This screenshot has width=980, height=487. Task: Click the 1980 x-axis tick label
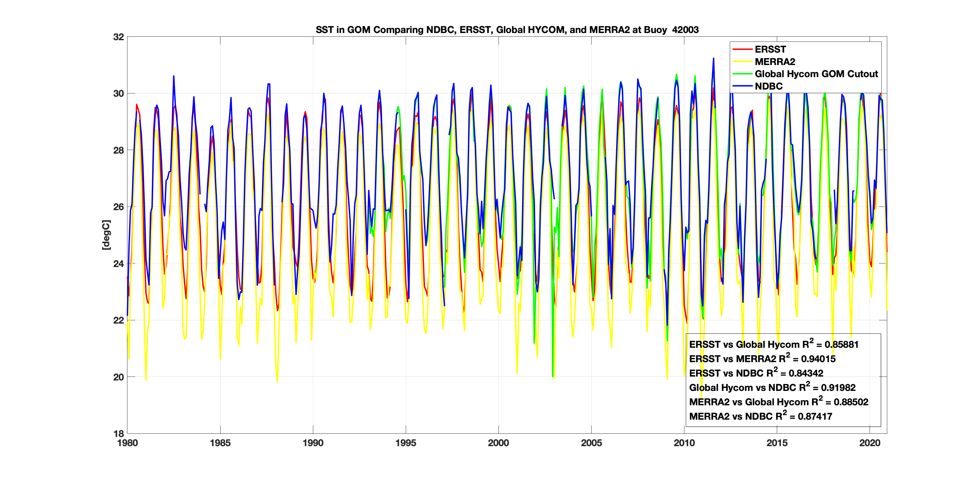tap(127, 443)
